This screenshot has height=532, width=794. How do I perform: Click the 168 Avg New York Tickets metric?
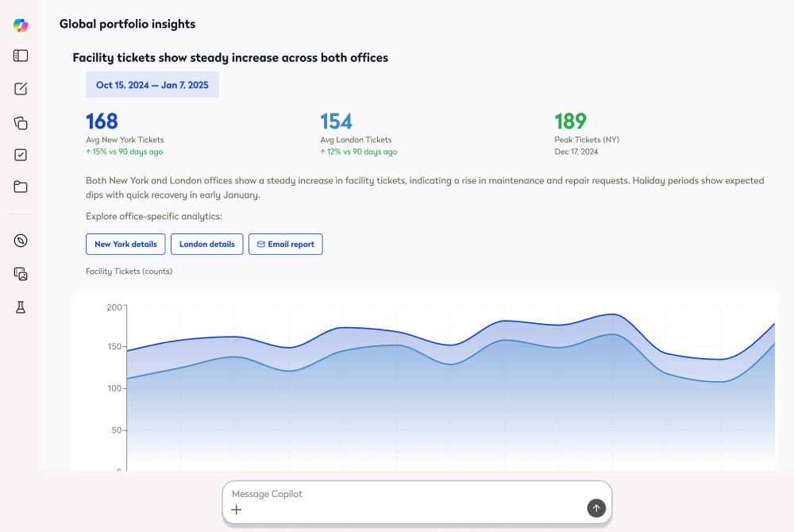pos(102,121)
